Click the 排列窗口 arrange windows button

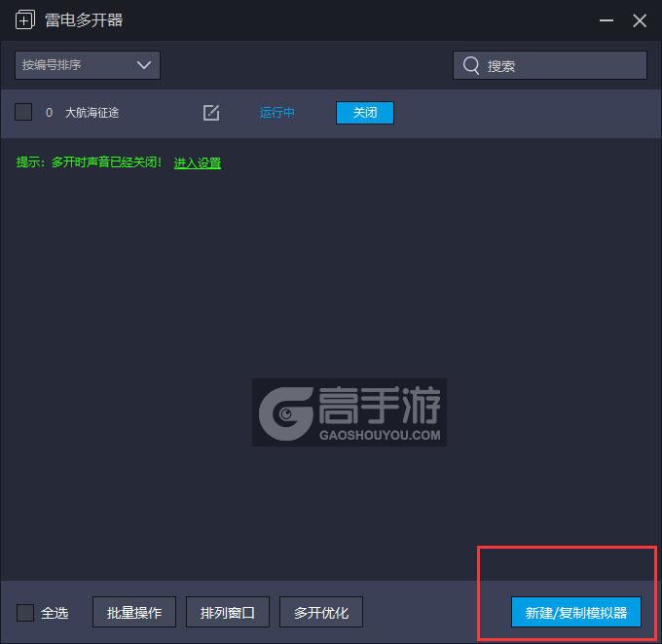[228, 612]
